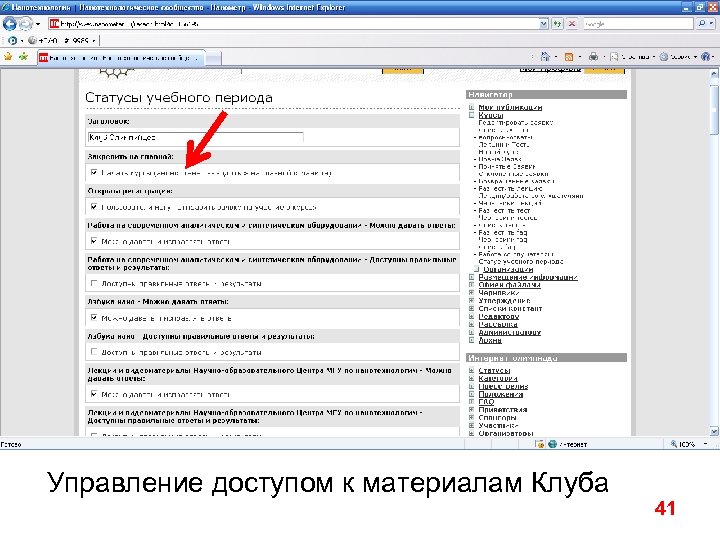Print the page using printer icon

(593, 57)
